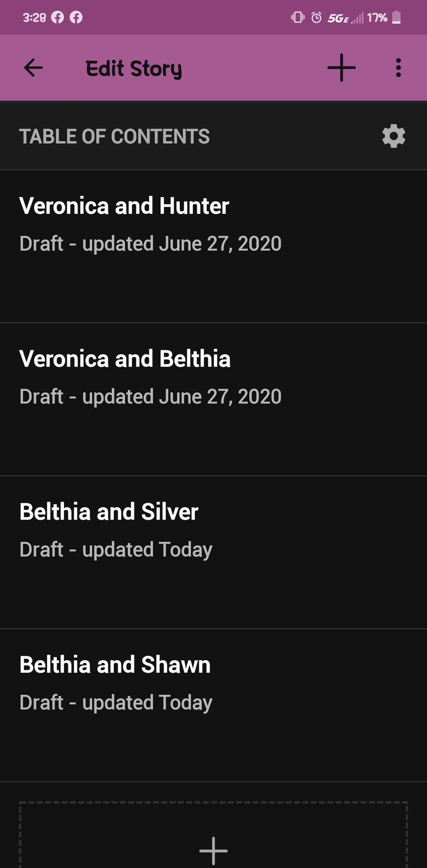Viewport: 427px width, 868px height.
Task: Tap the alarm clock status icon
Action: click(x=317, y=18)
